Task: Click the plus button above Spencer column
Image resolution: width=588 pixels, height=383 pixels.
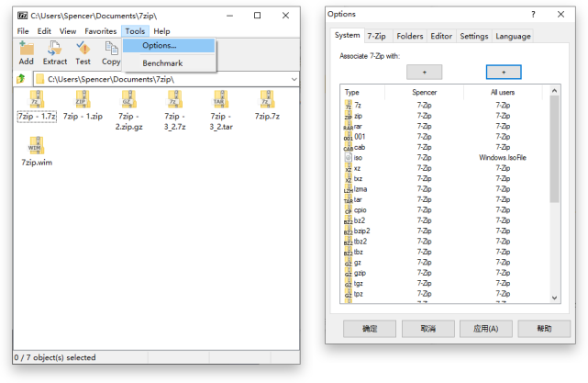Action: point(424,72)
